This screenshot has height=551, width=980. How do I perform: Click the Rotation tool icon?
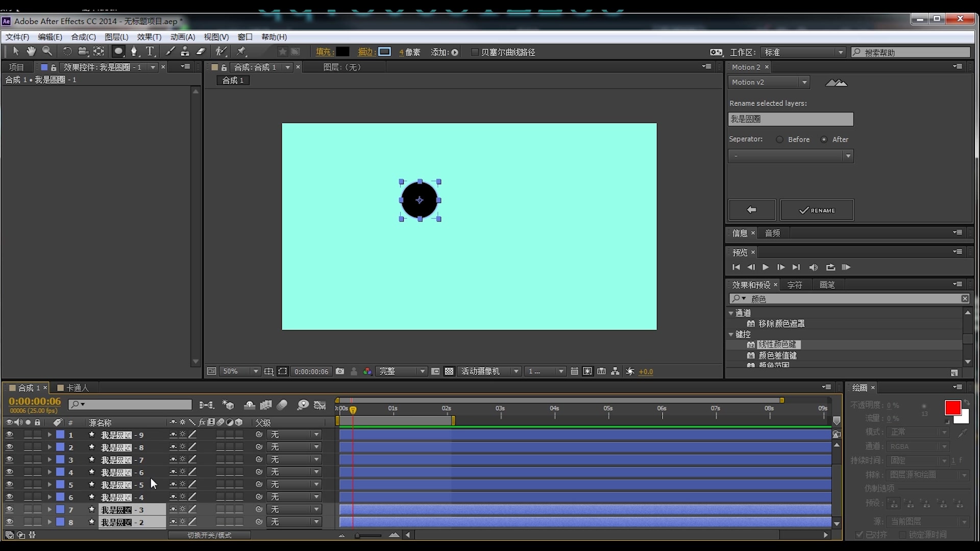68,52
